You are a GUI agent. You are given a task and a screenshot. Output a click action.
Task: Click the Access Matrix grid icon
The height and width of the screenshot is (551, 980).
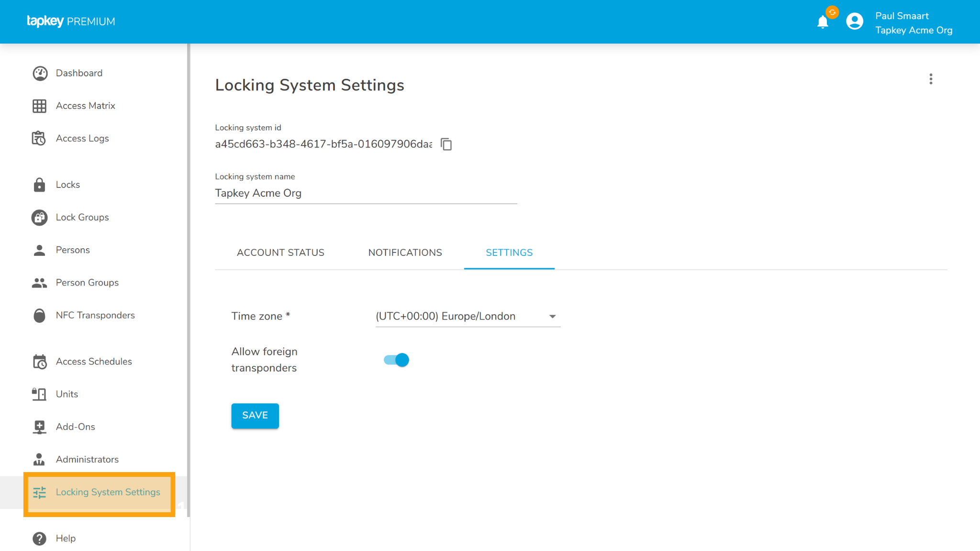[40, 106]
